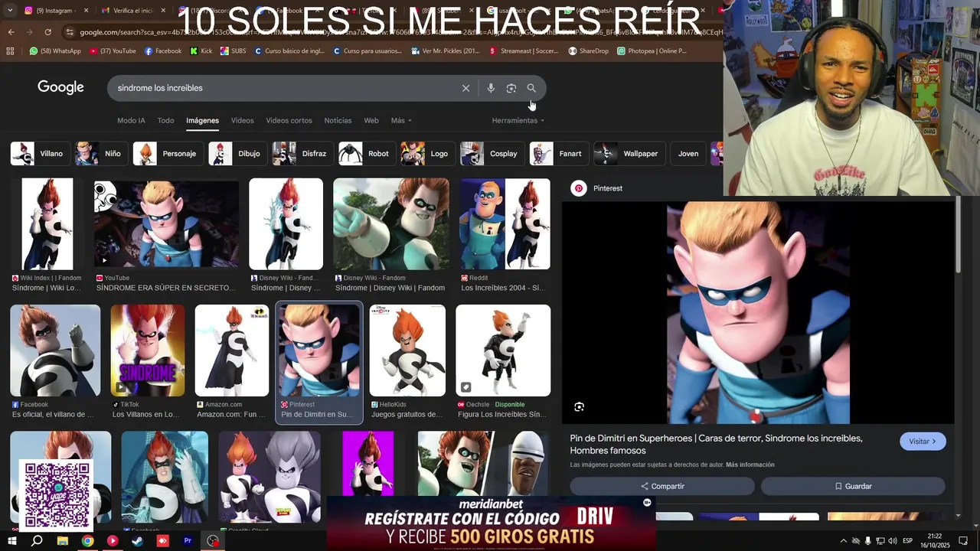Open the ShareDrop bookmark

point(588,51)
